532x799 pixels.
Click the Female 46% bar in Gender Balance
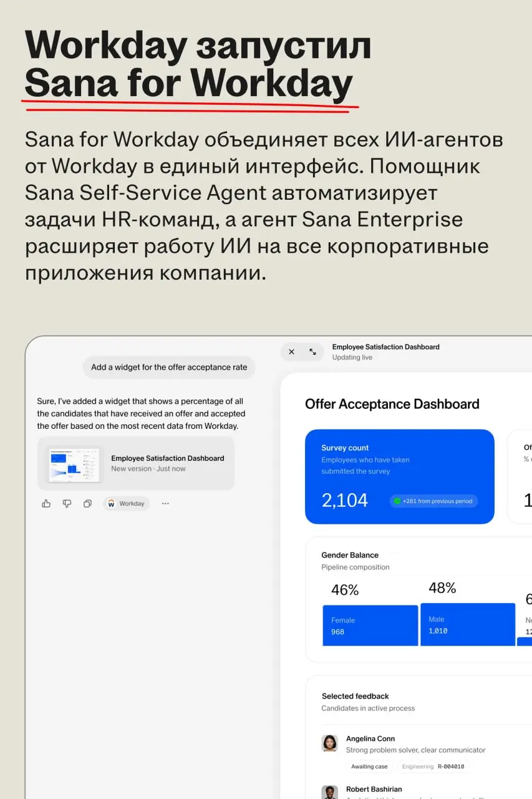(370, 625)
